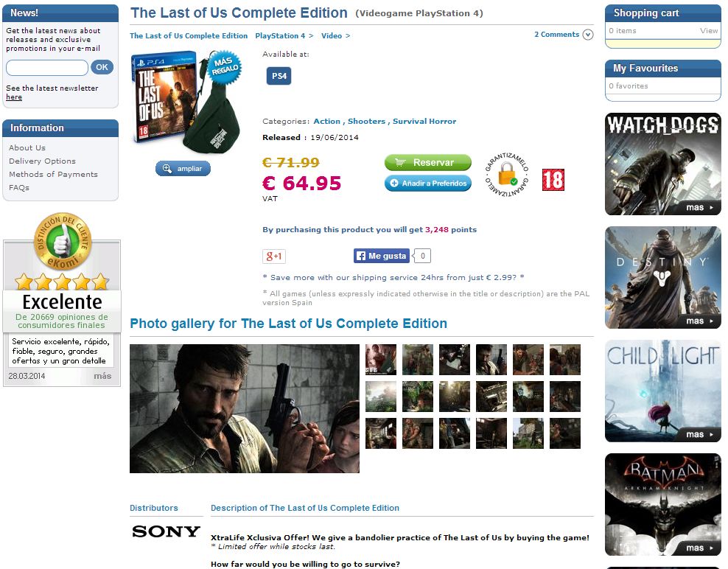Open the Delivery Options information link
Screen dimensions: 728x569
[42, 161]
